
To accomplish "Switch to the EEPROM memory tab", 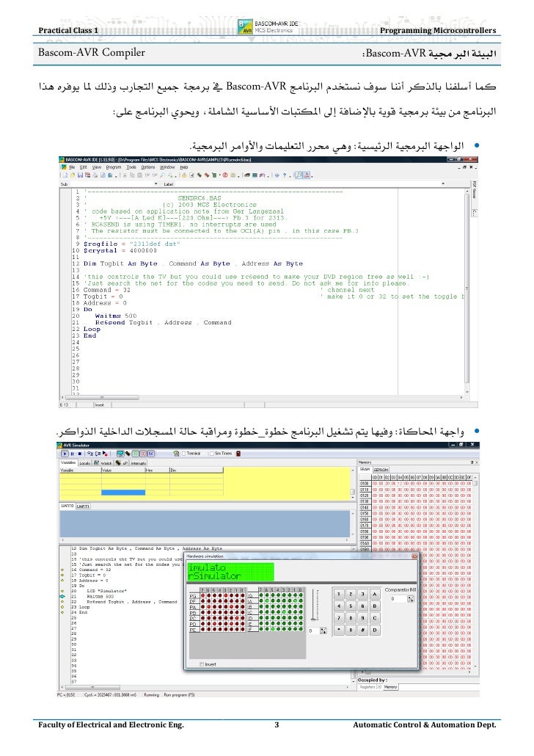I will [x=381, y=469].
